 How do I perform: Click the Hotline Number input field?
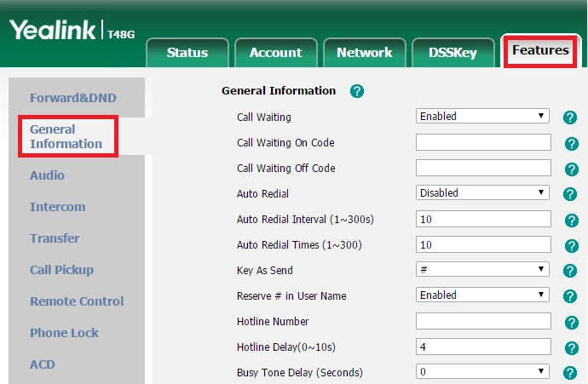pyautogui.click(x=483, y=322)
